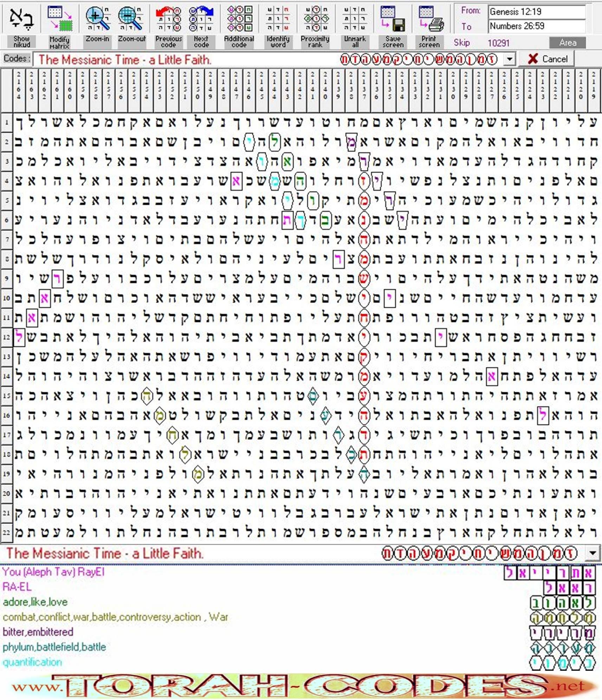The image size is (602, 700).
Task: Select the code term 'adore,like,love'
Action: click(x=35, y=602)
